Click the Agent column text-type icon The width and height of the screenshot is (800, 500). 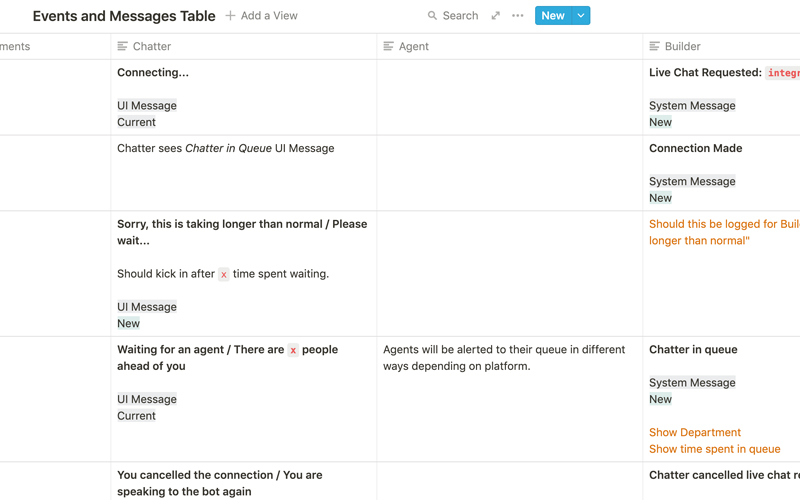pos(388,46)
